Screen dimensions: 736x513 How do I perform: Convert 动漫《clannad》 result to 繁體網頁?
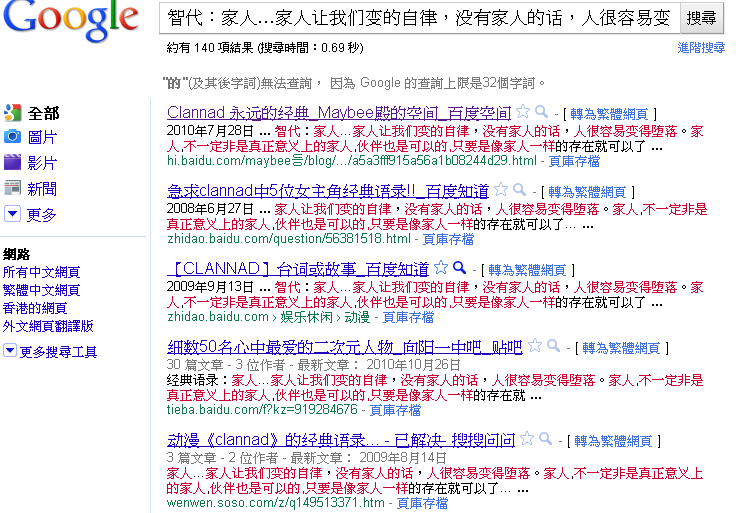(x=613, y=441)
